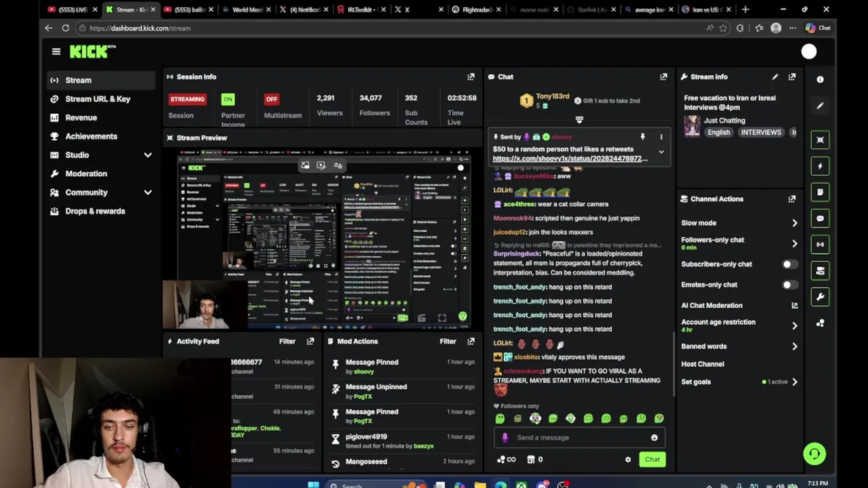Image resolution: width=868 pixels, height=488 pixels.
Task: Open Stream URL & Key page
Action: point(102,99)
